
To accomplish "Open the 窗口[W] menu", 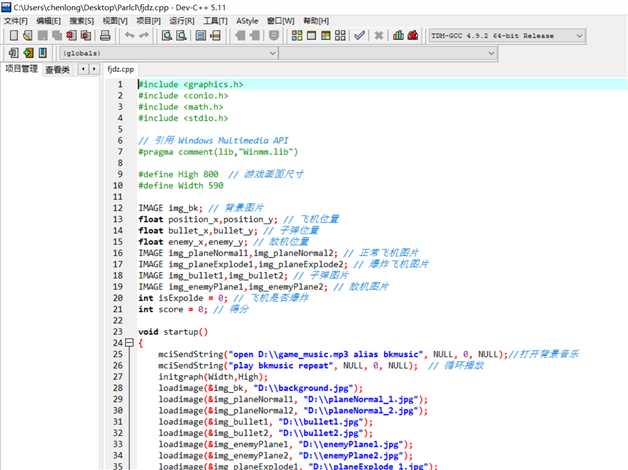I will 280,21.
